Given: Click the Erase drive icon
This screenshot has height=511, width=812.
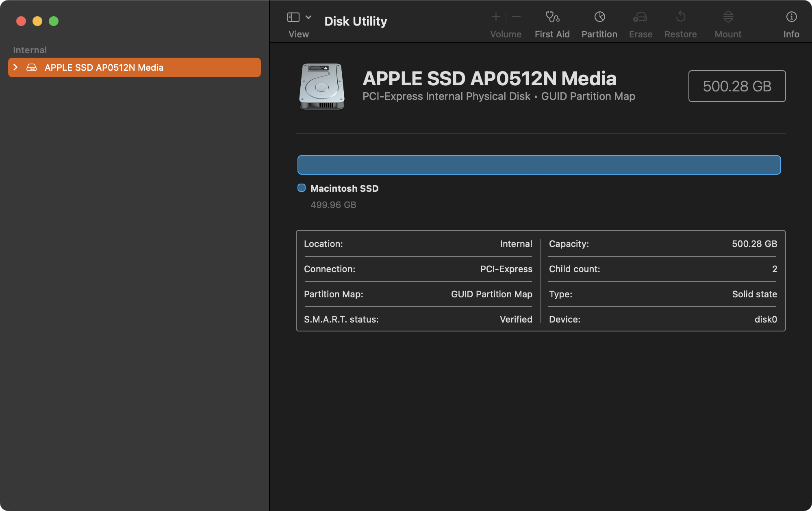Looking at the screenshot, I should pos(640,17).
